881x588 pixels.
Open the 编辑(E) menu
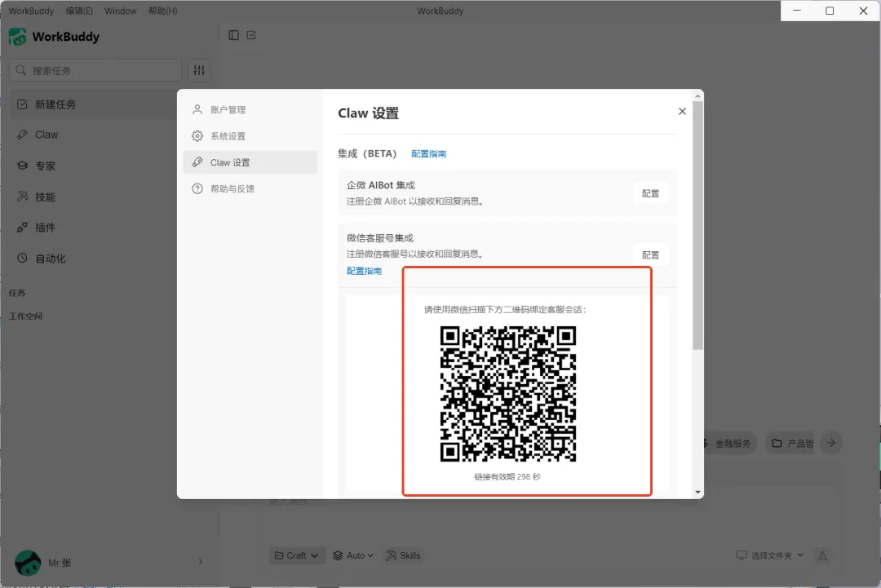[x=79, y=11]
